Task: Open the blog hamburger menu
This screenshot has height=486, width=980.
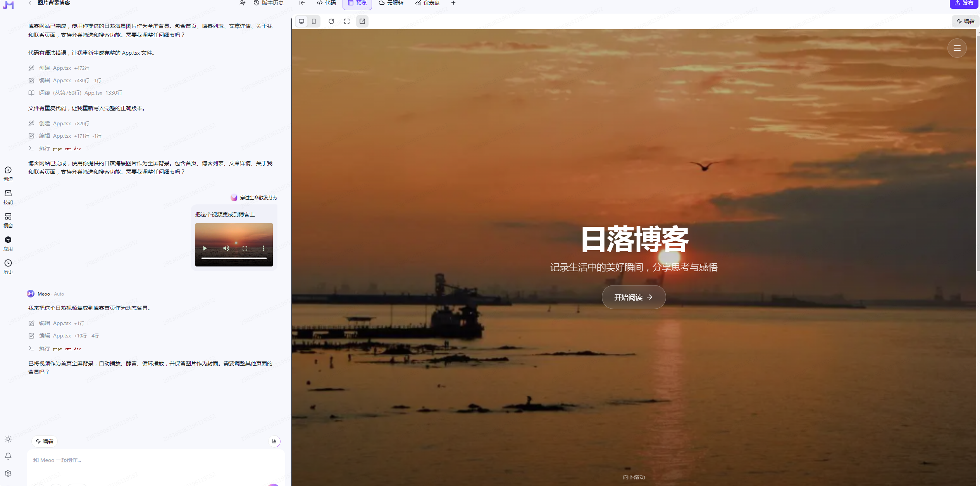Action: click(x=957, y=48)
